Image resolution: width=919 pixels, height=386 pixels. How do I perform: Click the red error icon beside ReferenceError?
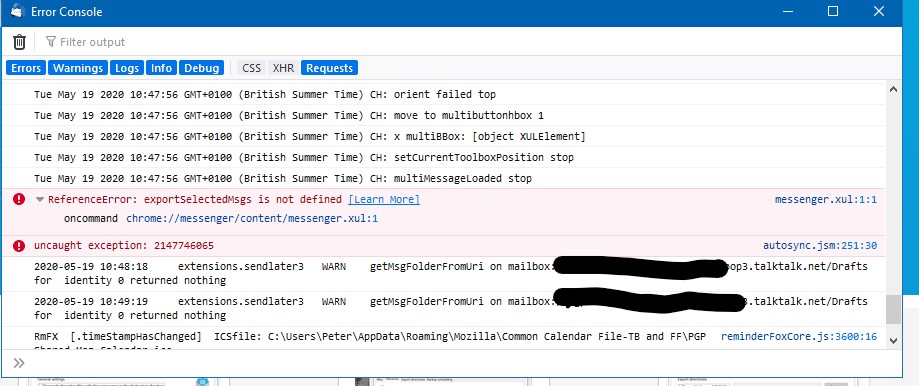point(19,199)
